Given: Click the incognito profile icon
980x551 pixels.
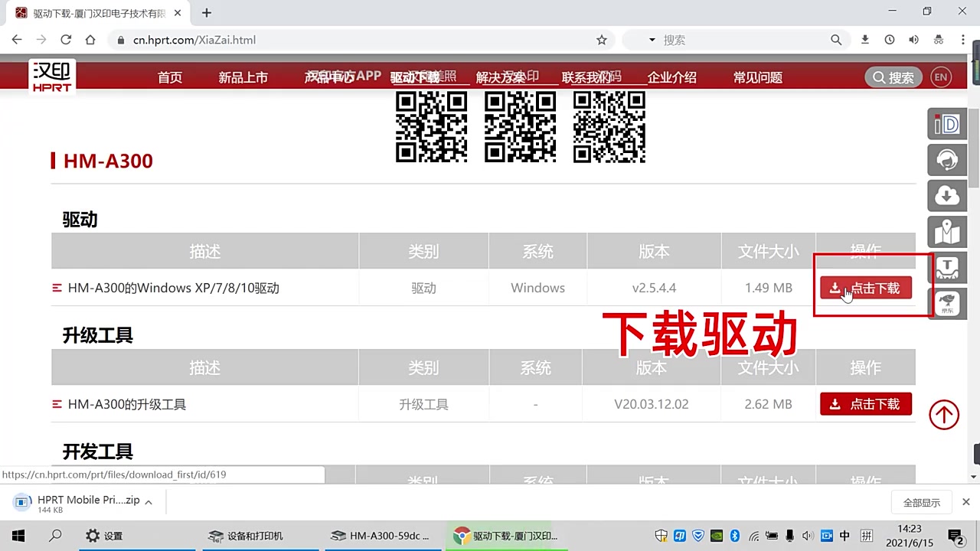Looking at the screenshot, I should click(x=938, y=40).
